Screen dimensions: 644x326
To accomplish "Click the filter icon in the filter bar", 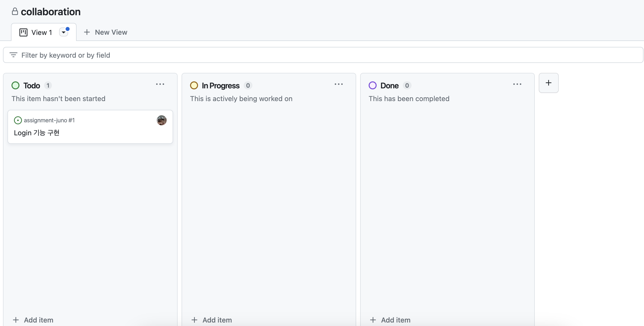I will 13,55.
